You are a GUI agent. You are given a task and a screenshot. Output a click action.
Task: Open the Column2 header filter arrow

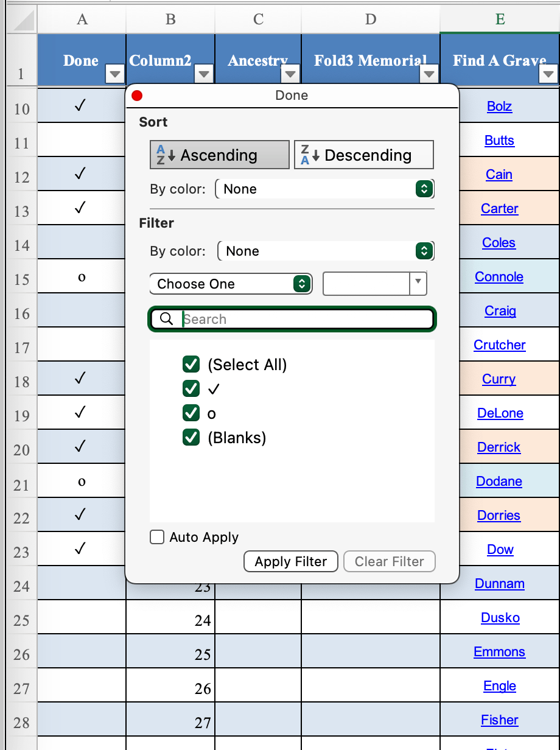point(203,74)
